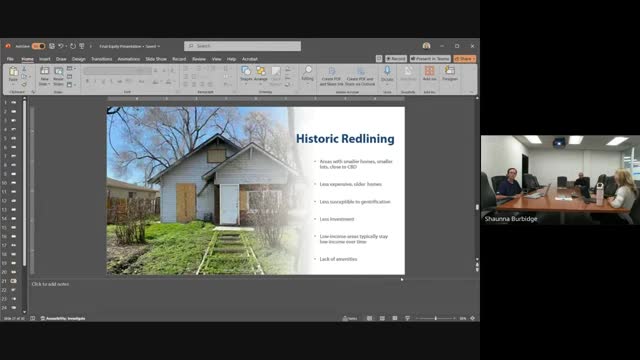Open the File menu
The image size is (640, 360).
10,59
